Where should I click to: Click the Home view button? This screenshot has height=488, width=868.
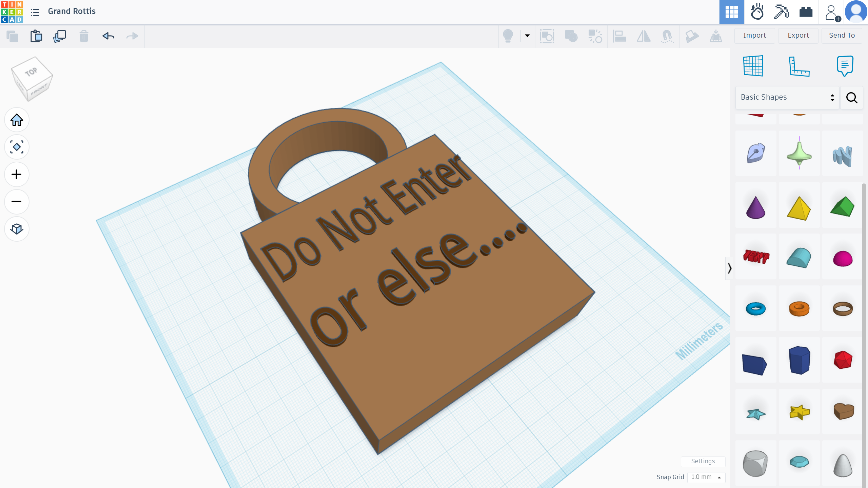coord(17,120)
